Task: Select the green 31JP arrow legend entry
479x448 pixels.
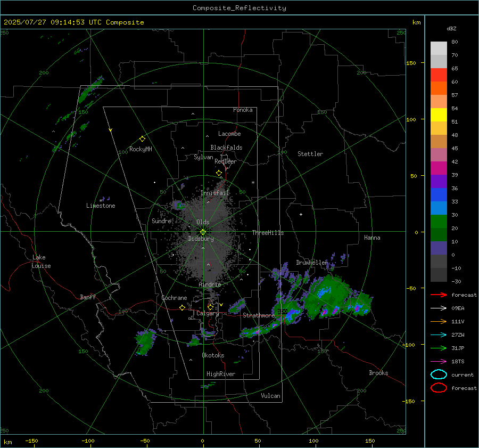Action: pos(439,348)
